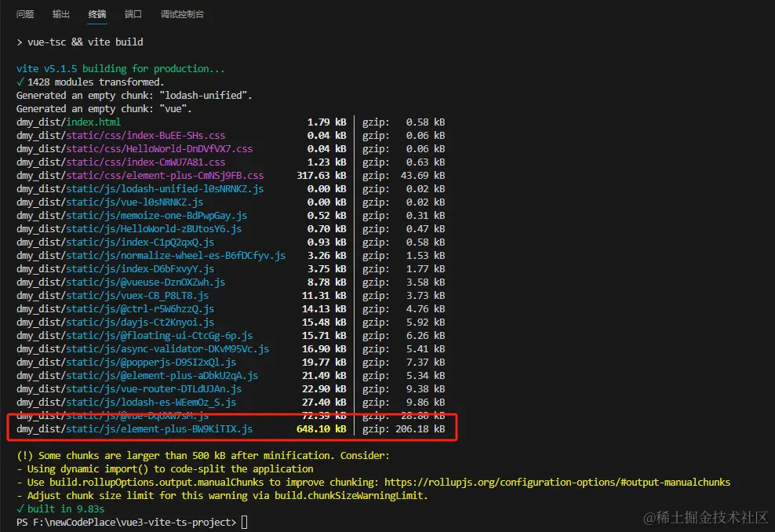Click the 648.10 kB size value
The width and height of the screenshot is (775, 532).
click(322, 429)
